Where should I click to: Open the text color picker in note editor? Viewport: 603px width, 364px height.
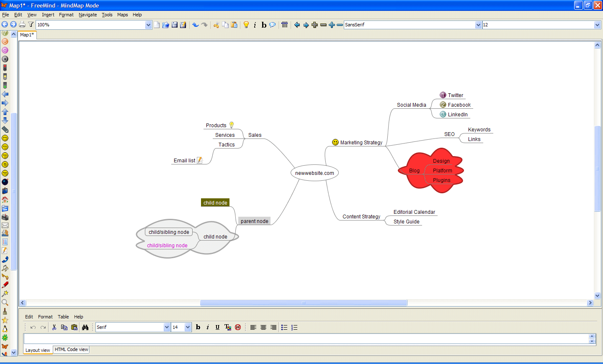click(x=227, y=327)
